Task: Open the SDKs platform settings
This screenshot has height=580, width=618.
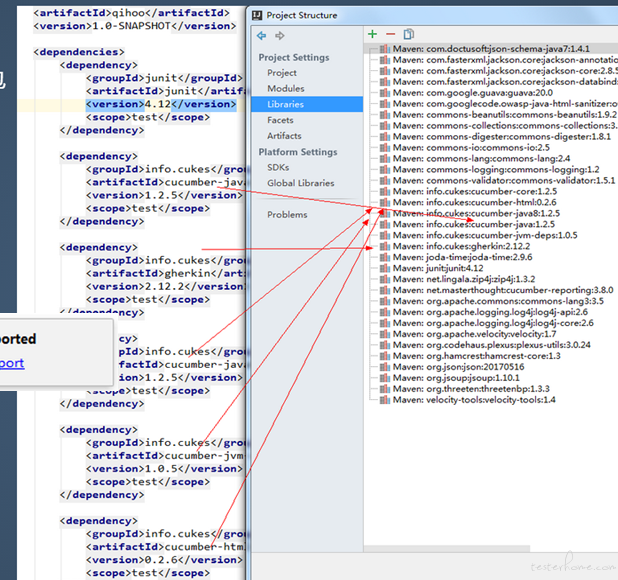Action: pos(278,167)
